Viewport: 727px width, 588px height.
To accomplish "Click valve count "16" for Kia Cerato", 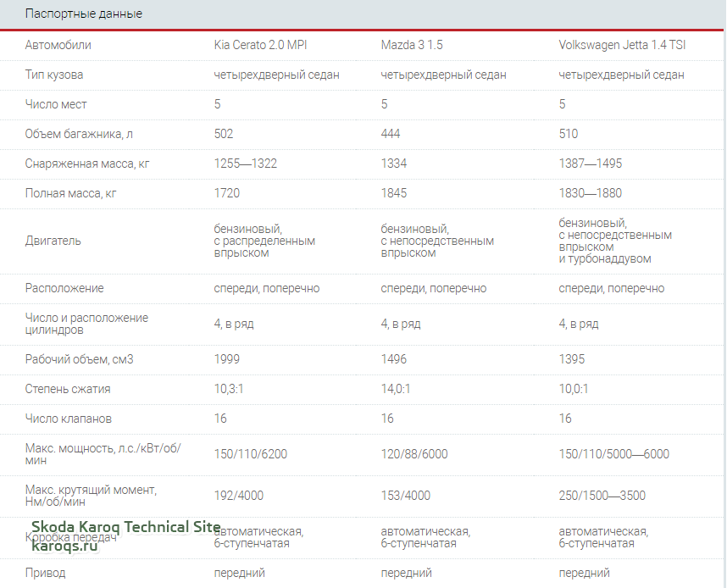I will point(220,419).
